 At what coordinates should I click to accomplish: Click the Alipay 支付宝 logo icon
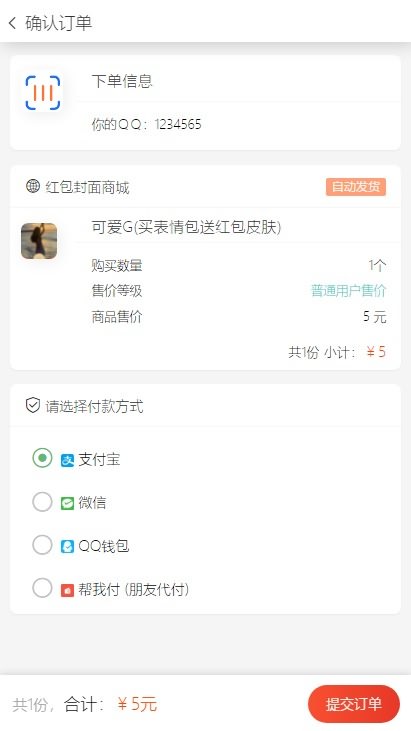coord(68,461)
